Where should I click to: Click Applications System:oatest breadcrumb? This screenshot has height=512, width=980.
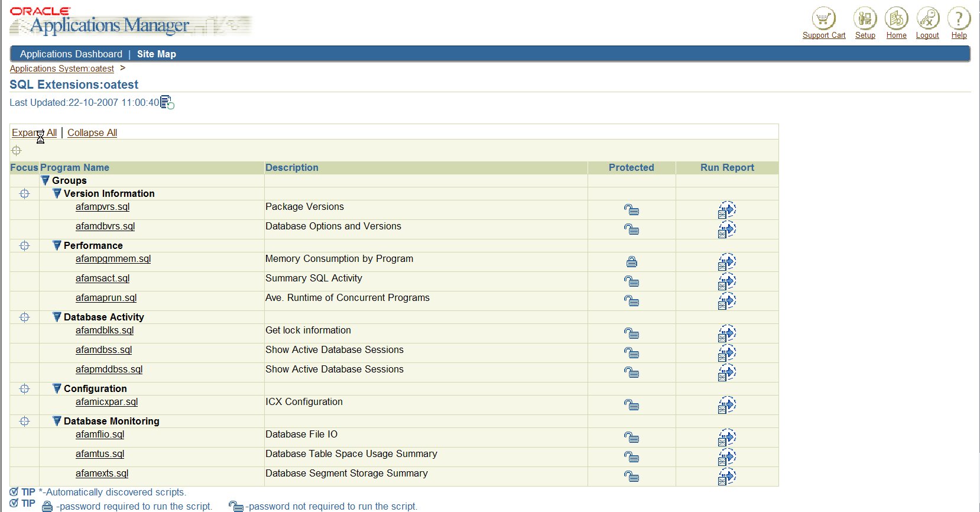tap(61, 69)
